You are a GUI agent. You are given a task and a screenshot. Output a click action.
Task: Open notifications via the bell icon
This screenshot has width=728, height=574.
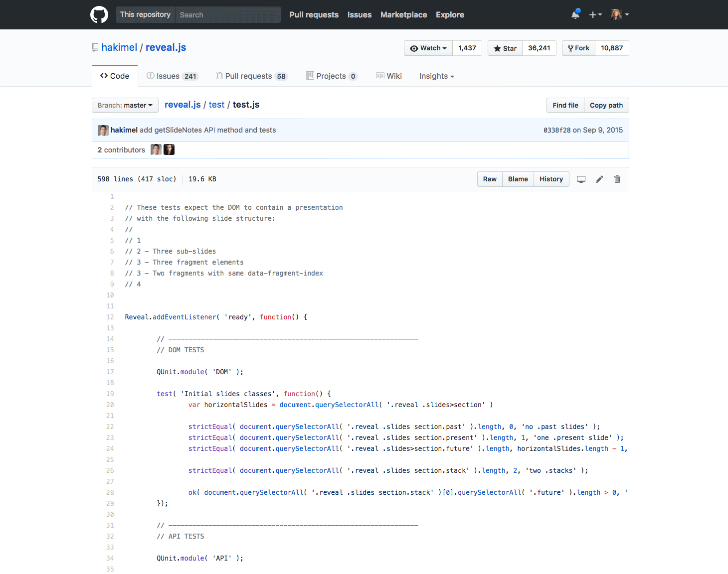574,14
